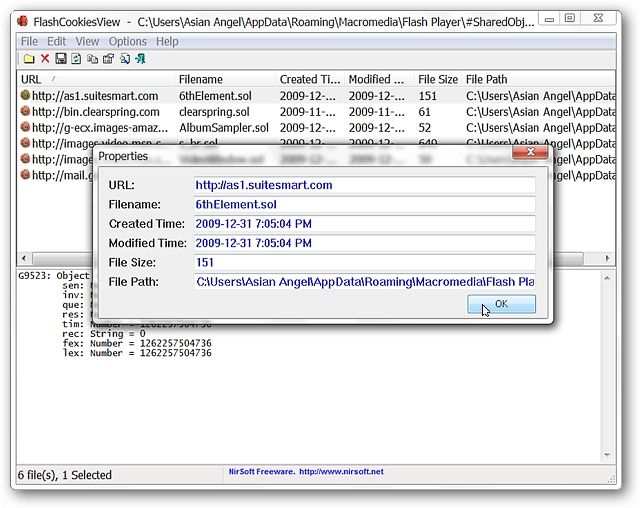Minimize the FlashCookiesView window
Image resolution: width=640 pixels, height=508 pixels.
click(549, 19)
